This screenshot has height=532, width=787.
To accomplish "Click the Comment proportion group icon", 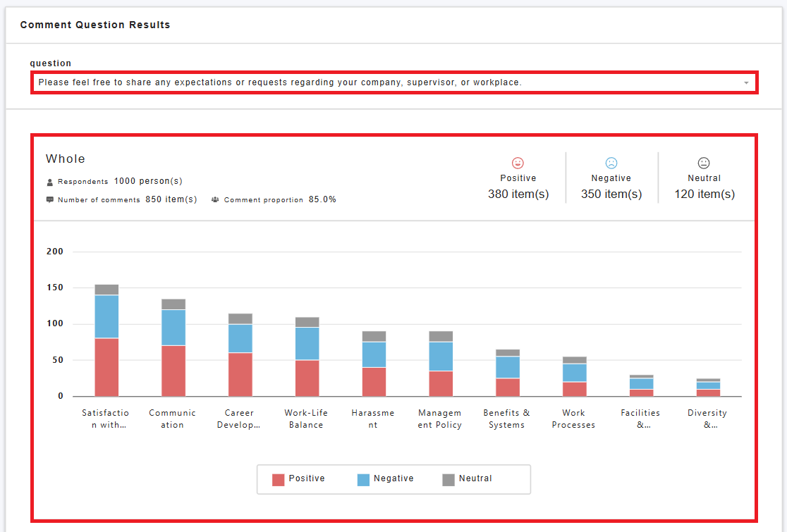I will (x=215, y=199).
